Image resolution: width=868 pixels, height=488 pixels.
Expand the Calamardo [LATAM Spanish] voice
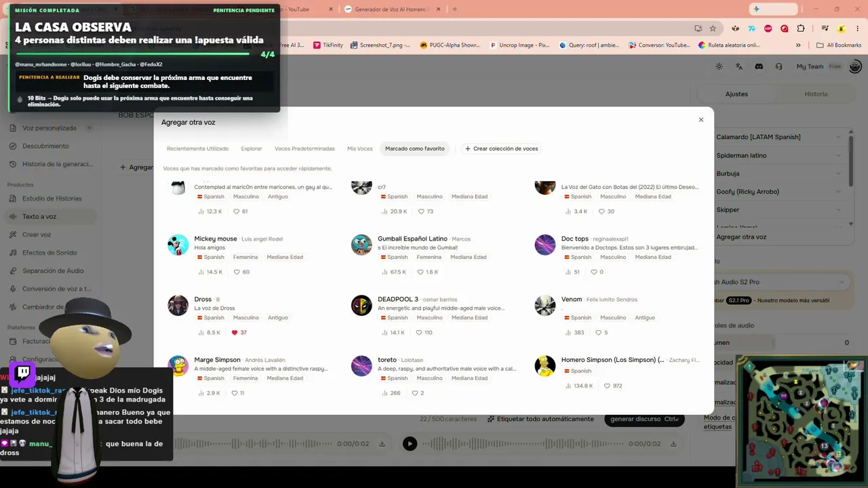(839, 137)
